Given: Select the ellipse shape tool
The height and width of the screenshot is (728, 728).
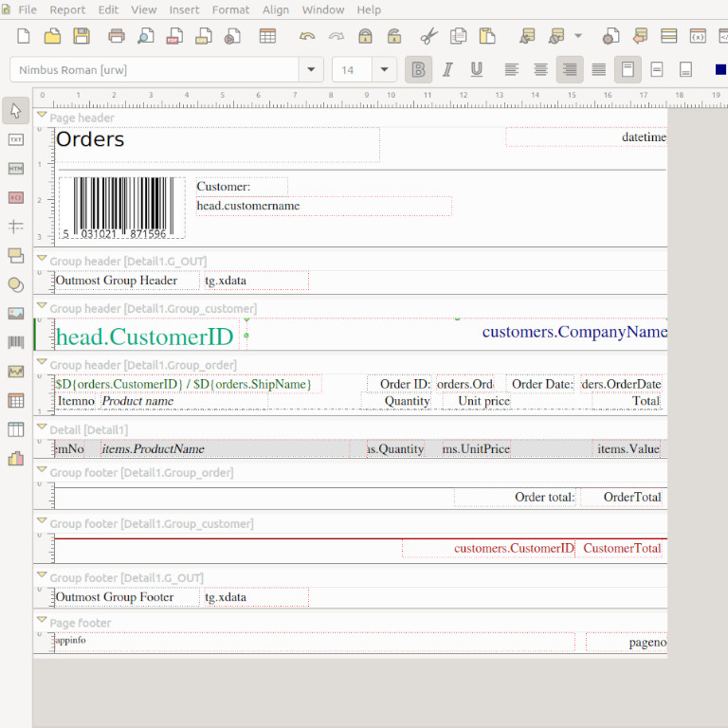Looking at the screenshot, I should (15, 284).
